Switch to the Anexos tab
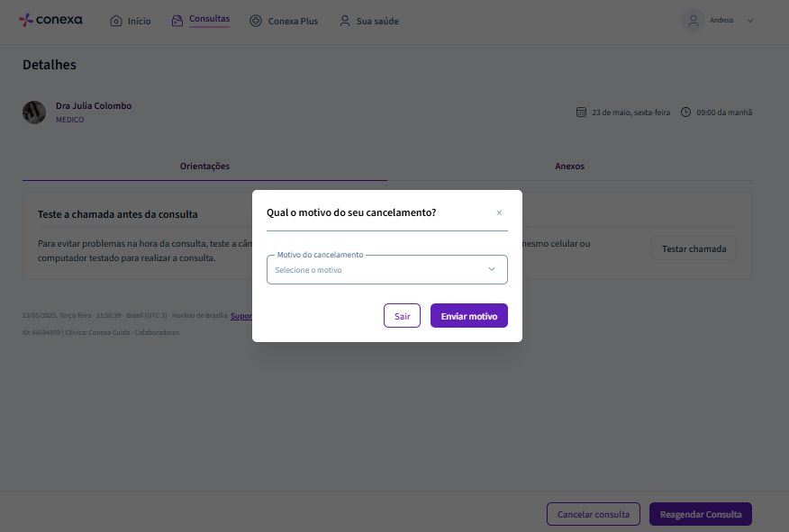This screenshot has width=789, height=532. click(x=569, y=166)
